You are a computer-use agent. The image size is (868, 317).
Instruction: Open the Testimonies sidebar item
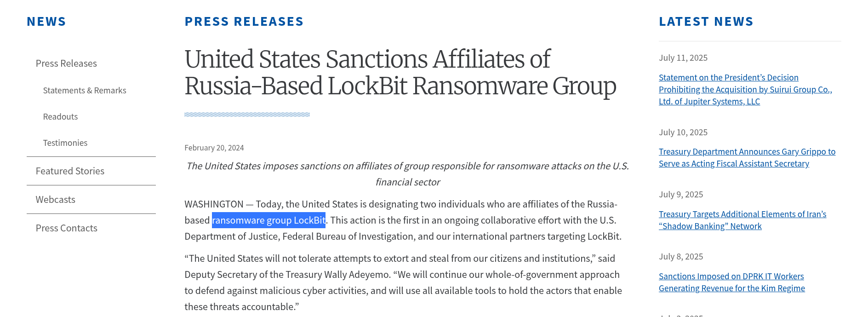coord(65,143)
